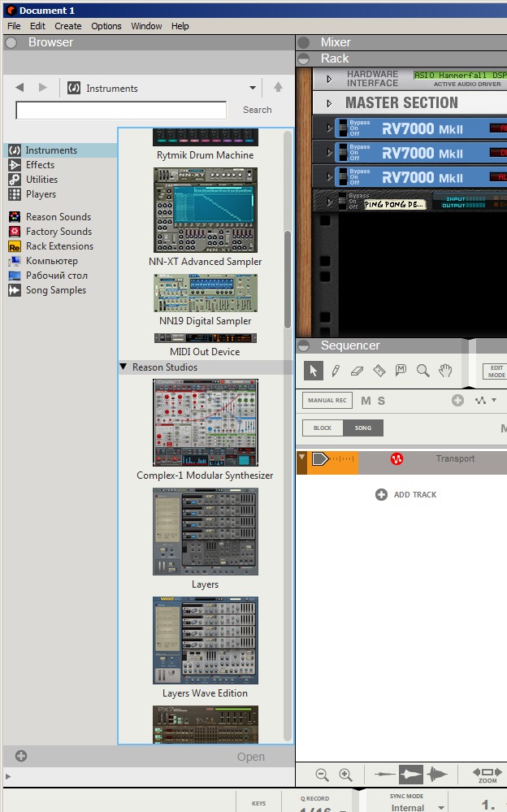Select the medium waveform height icon
This screenshot has width=507, height=812.
pyautogui.click(x=410, y=775)
